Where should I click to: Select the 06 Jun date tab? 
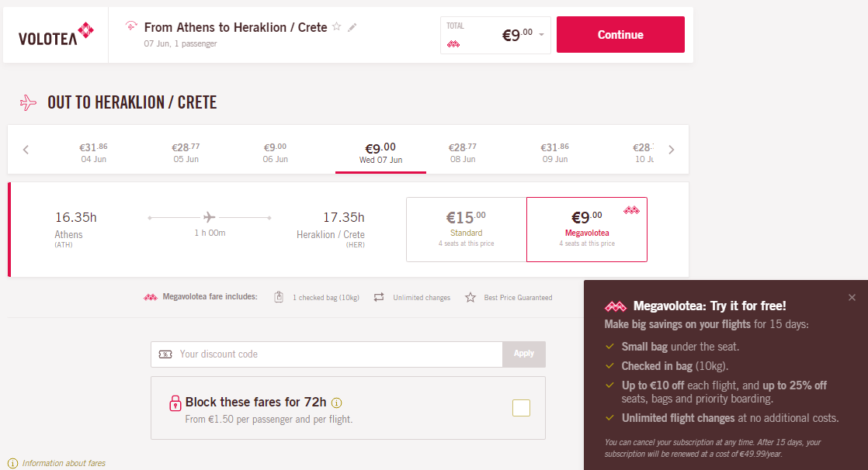coord(275,153)
